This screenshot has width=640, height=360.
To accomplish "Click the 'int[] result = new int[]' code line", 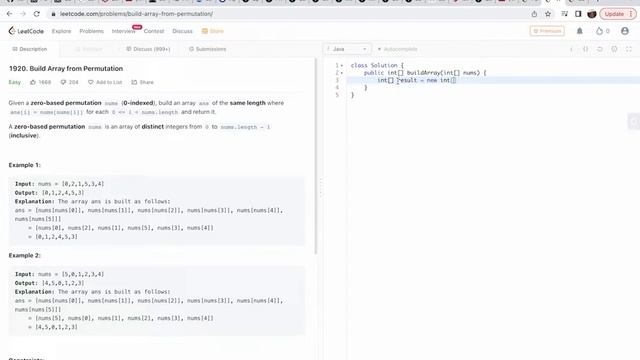I will coord(416,80).
